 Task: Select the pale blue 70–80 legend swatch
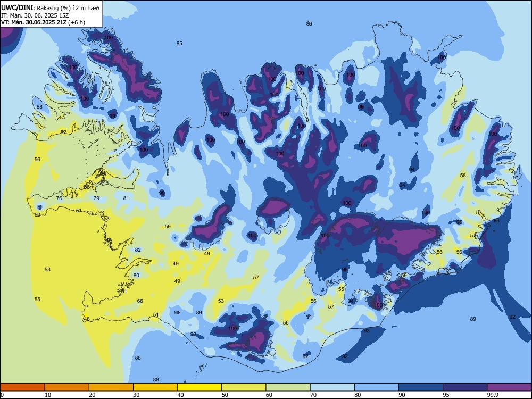tap(332, 387)
